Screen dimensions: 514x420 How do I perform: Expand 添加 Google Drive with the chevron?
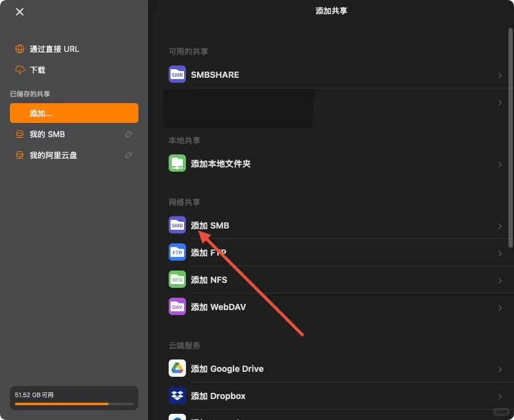coord(500,369)
